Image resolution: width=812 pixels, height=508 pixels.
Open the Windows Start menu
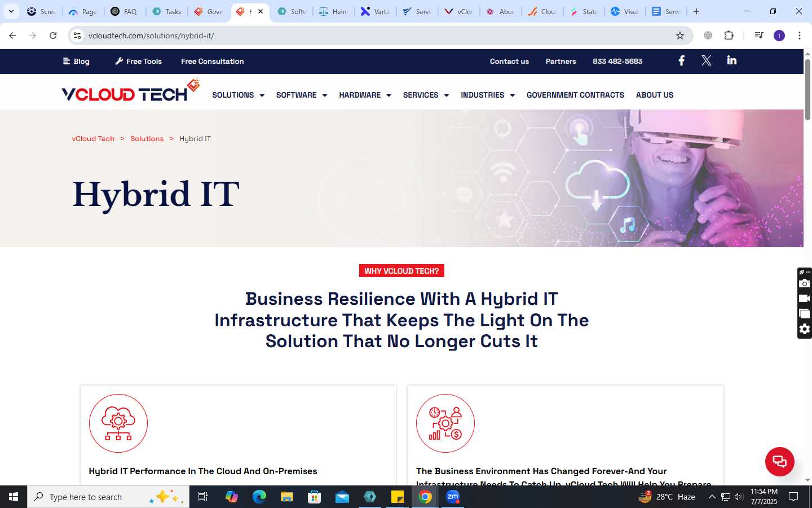coord(14,497)
